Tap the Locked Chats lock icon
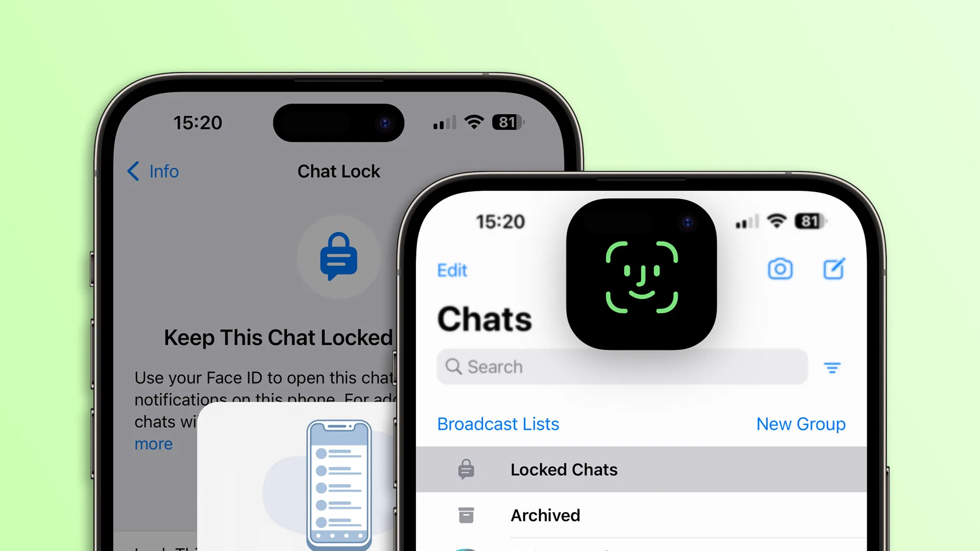This screenshot has height=551, width=980. [x=466, y=469]
